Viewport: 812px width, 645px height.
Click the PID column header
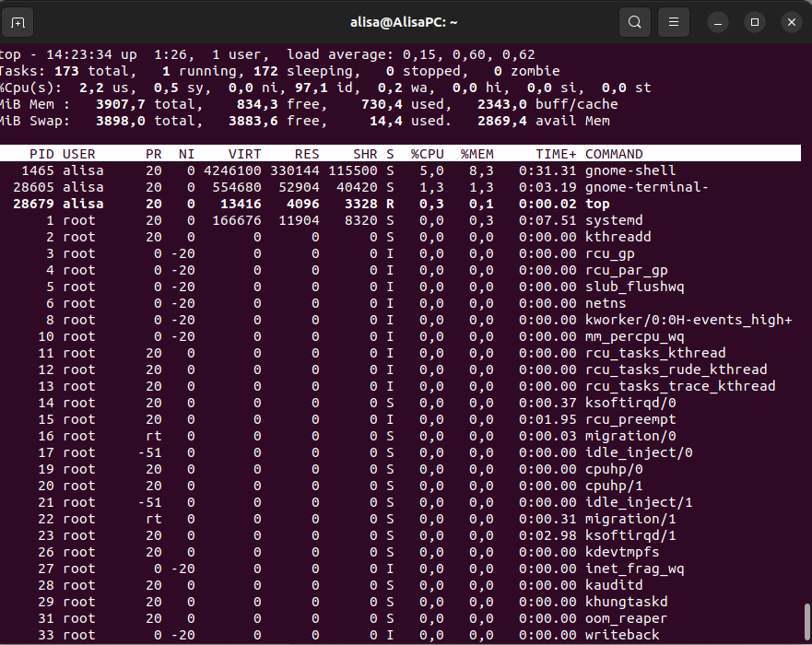click(41, 154)
